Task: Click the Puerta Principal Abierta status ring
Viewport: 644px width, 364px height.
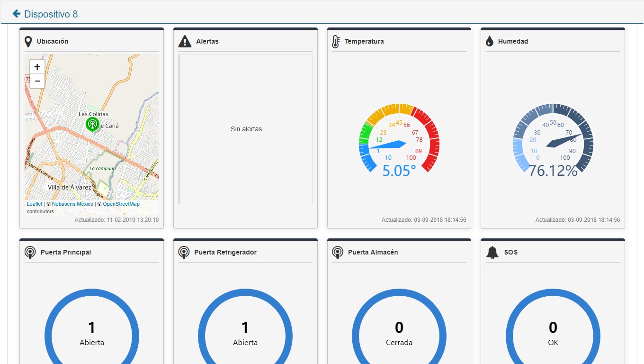Action: tap(92, 332)
